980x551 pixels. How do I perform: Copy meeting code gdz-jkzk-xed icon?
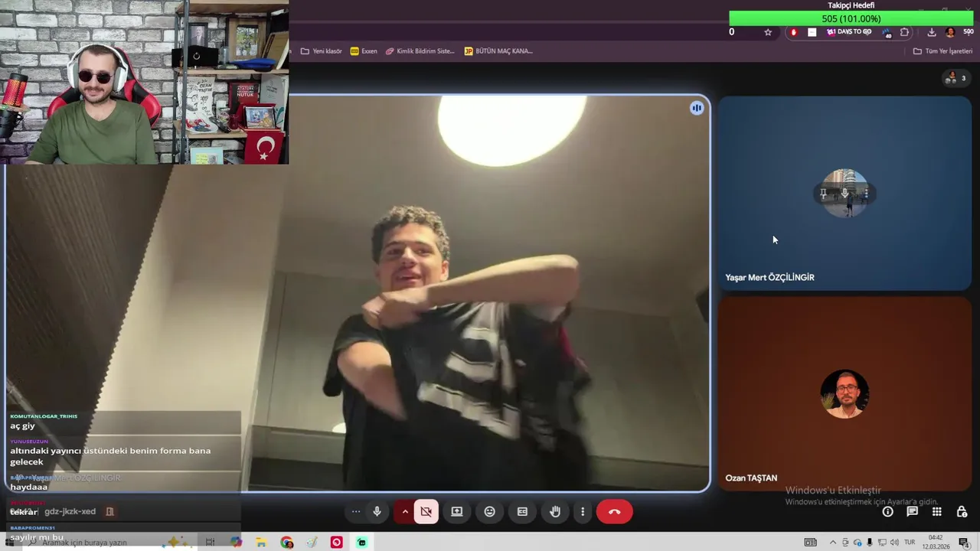109,511
